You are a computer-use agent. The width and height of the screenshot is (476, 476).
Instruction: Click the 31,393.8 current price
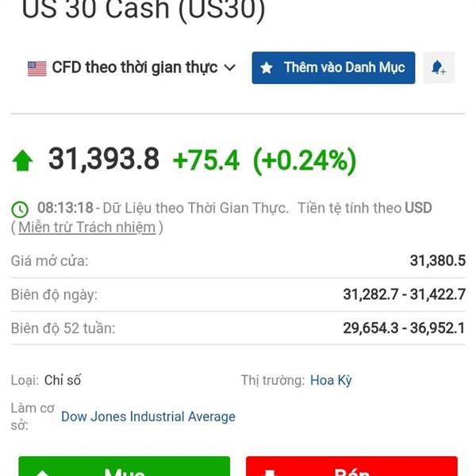click(104, 159)
